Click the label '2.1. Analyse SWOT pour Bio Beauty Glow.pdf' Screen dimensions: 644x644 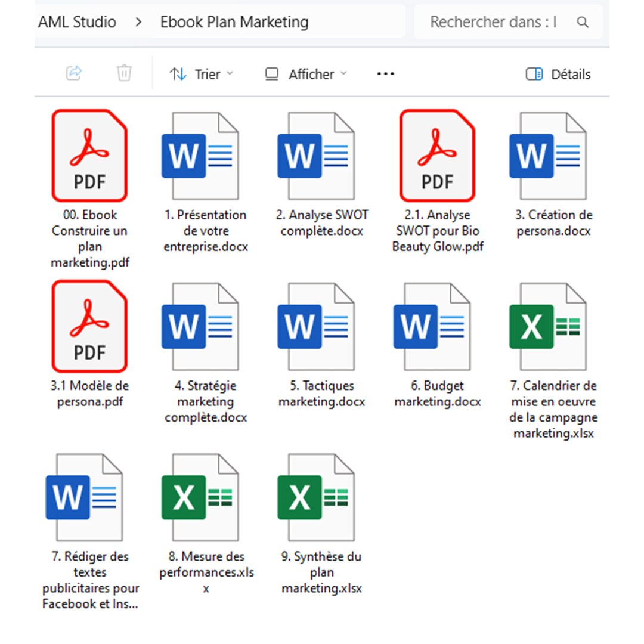[438, 230]
